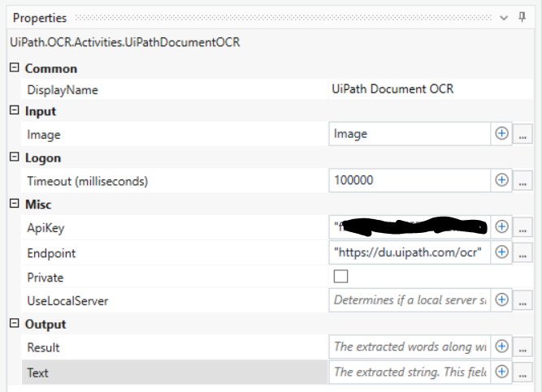Select the Result property label
542x392 pixels.
43,348
